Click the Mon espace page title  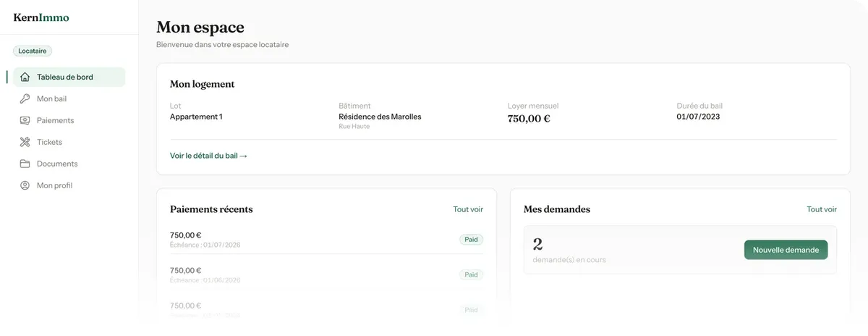(200, 28)
